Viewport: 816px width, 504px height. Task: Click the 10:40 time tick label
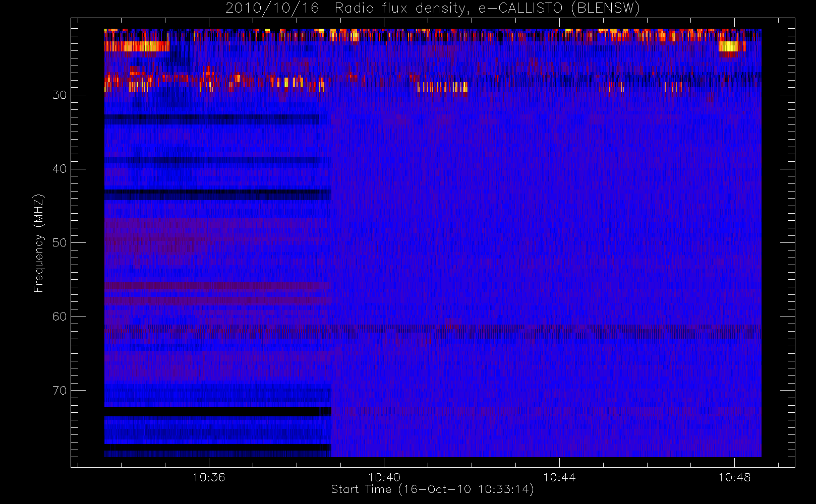click(x=384, y=477)
